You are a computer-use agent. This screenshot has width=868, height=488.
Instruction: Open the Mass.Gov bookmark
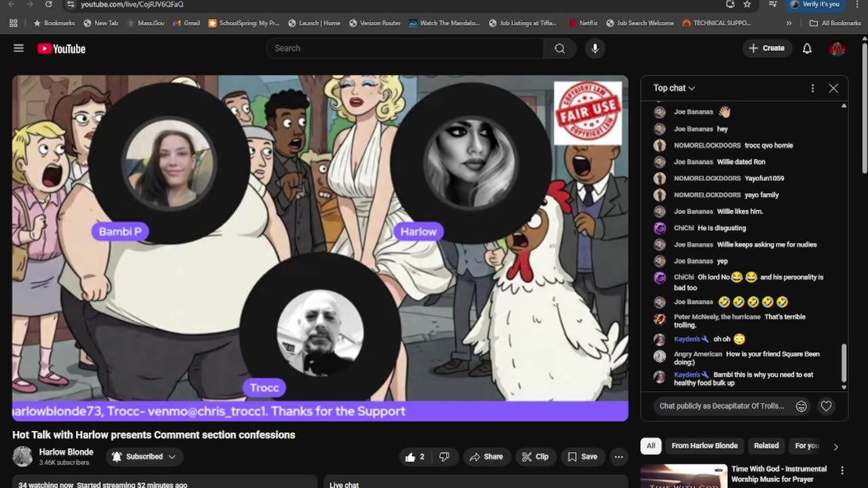pos(145,23)
